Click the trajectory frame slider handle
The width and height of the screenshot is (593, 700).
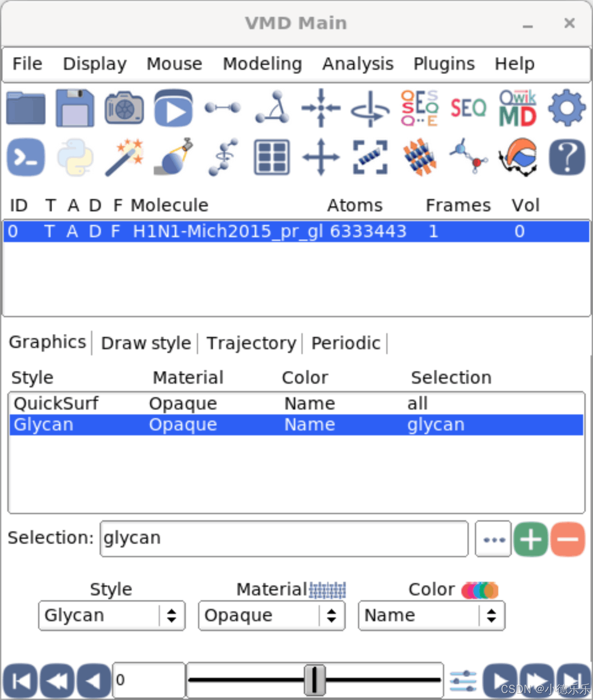315,680
